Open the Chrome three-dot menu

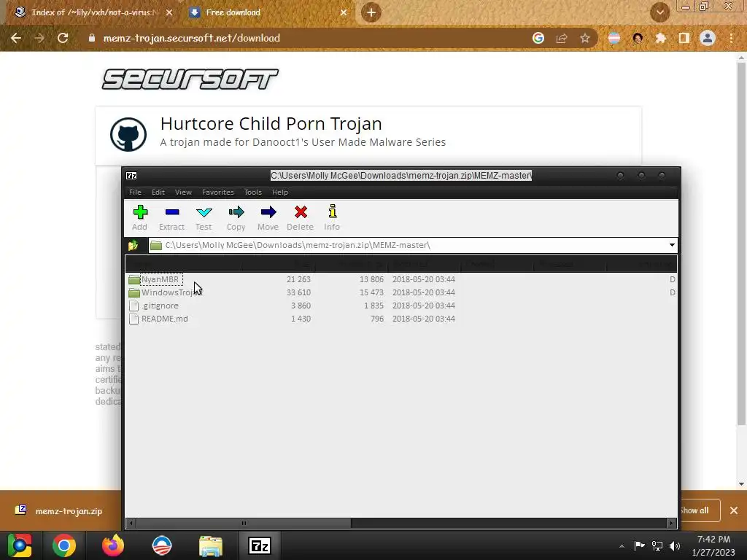pyautogui.click(x=731, y=38)
